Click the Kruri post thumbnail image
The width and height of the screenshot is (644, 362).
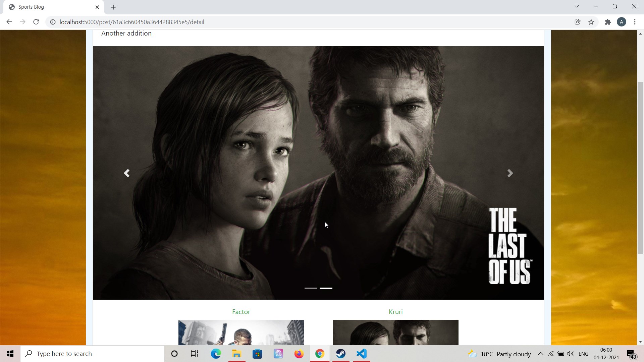(x=395, y=332)
